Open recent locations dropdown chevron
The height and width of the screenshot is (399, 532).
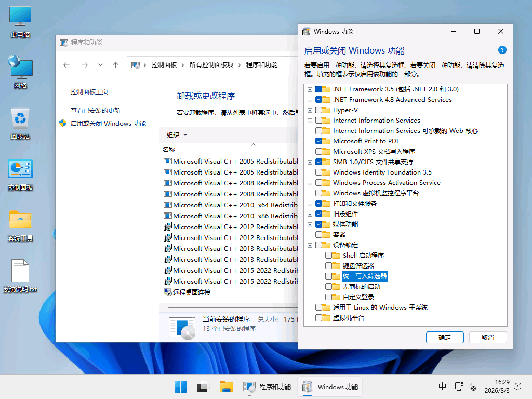point(100,65)
